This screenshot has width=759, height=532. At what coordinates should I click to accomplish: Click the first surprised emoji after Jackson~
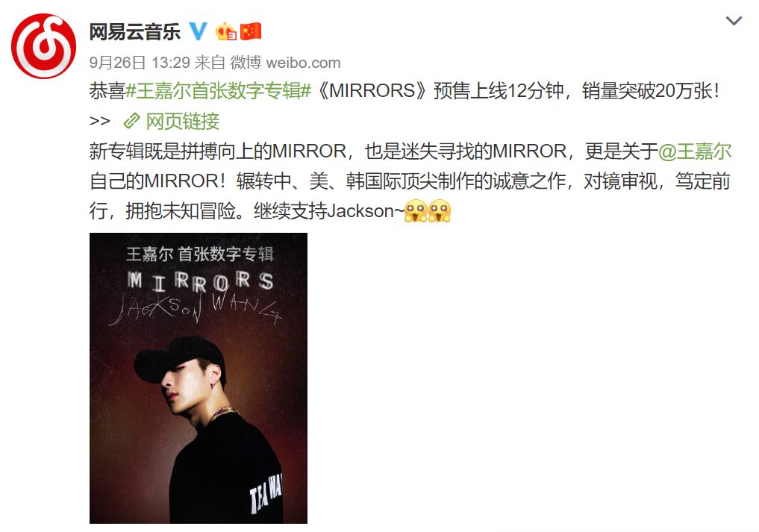coord(416,211)
